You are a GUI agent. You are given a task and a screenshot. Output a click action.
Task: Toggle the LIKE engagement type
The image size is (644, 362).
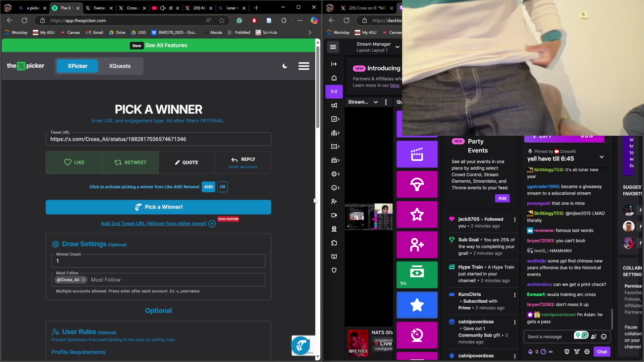tap(74, 163)
